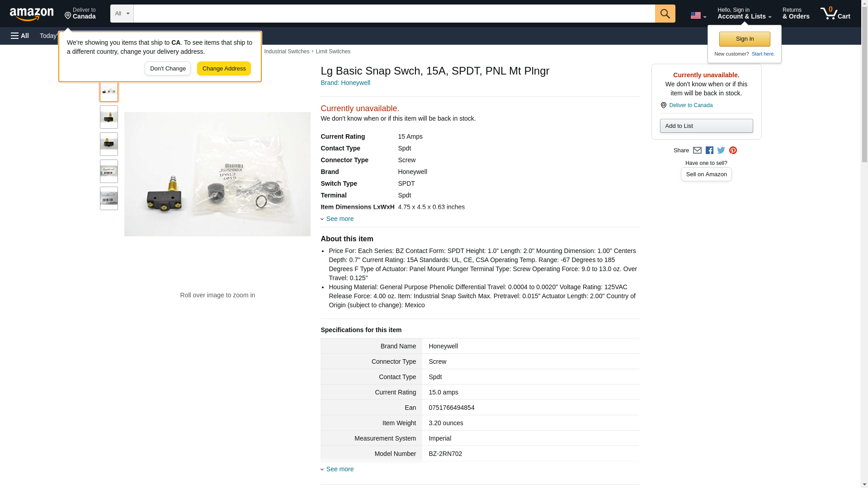Share product via email icon
The height and width of the screenshot is (488, 868).
click(697, 150)
